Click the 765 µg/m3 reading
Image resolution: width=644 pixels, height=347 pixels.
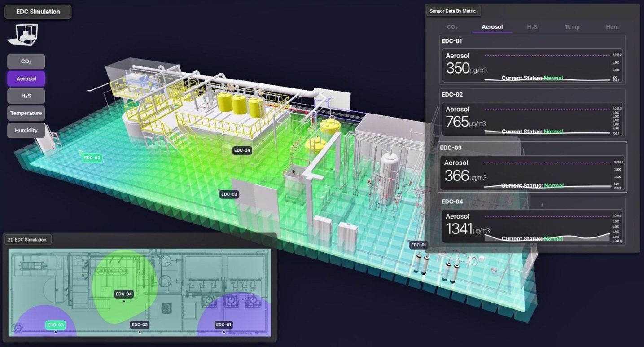(x=466, y=122)
